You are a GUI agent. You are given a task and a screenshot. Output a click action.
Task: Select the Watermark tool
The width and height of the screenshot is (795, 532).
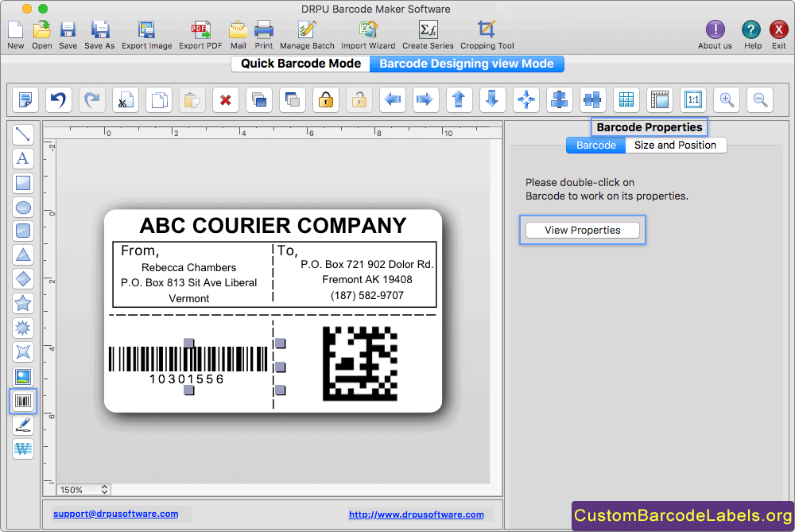pos(23,449)
